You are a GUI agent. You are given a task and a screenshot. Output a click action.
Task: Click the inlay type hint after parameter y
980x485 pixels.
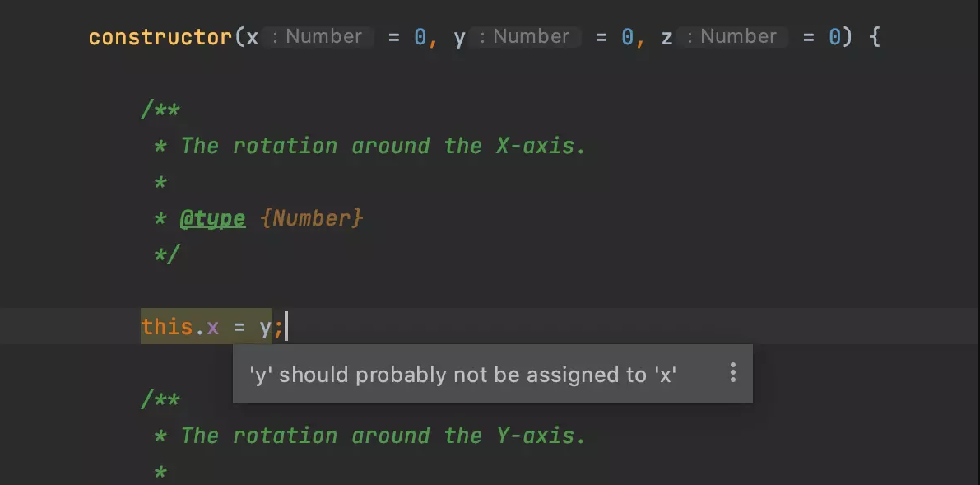tap(524, 36)
